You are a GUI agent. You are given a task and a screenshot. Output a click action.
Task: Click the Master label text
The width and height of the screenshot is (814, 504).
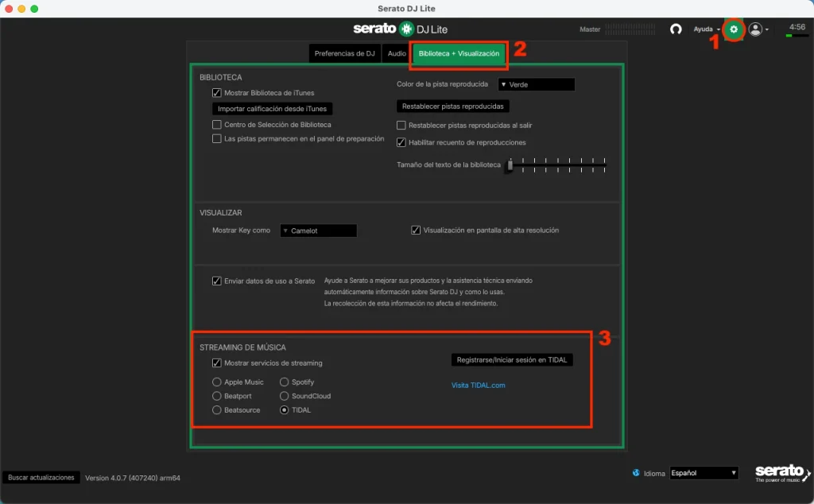click(x=590, y=29)
